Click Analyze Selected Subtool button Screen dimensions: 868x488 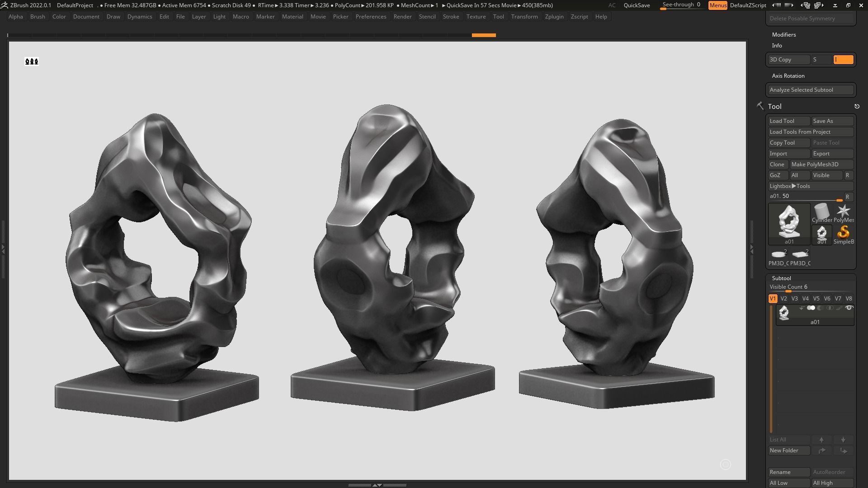[811, 90]
